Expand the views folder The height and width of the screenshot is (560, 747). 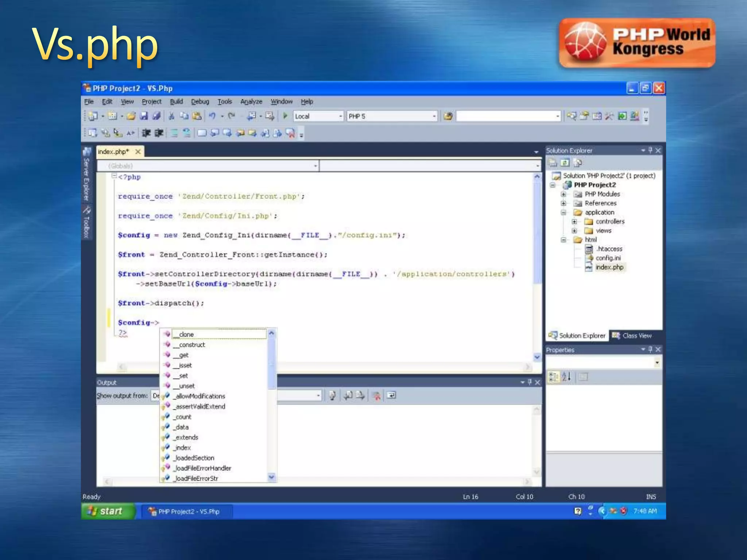574,230
